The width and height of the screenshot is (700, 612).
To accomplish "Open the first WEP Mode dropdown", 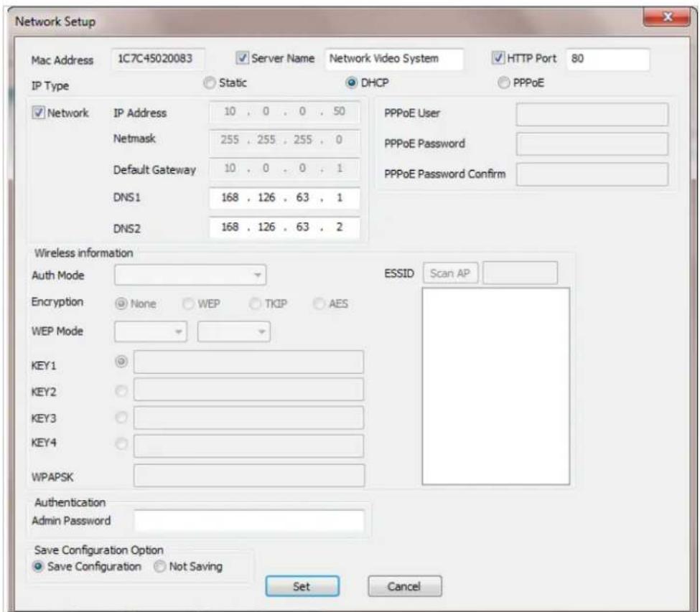I will (x=151, y=331).
